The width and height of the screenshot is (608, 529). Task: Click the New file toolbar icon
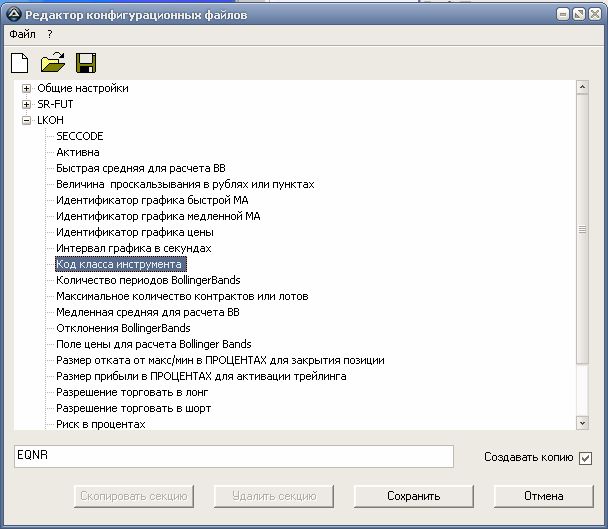tap(20, 63)
